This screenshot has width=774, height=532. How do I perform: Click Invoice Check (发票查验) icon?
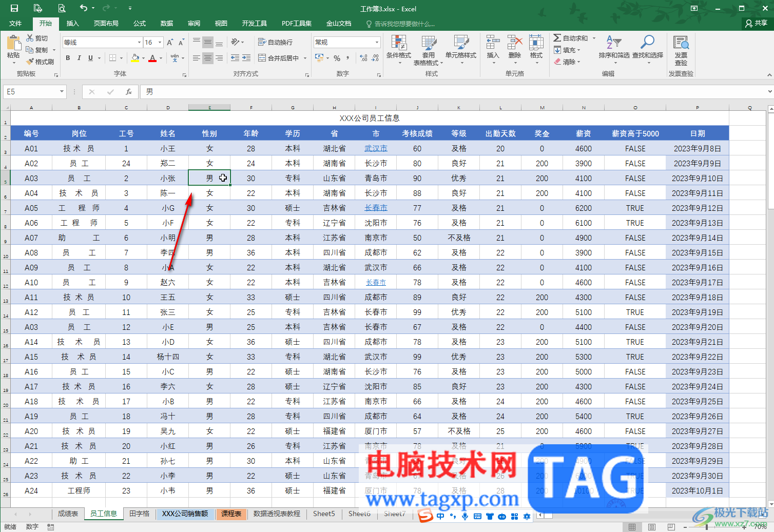click(x=681, y=50)
